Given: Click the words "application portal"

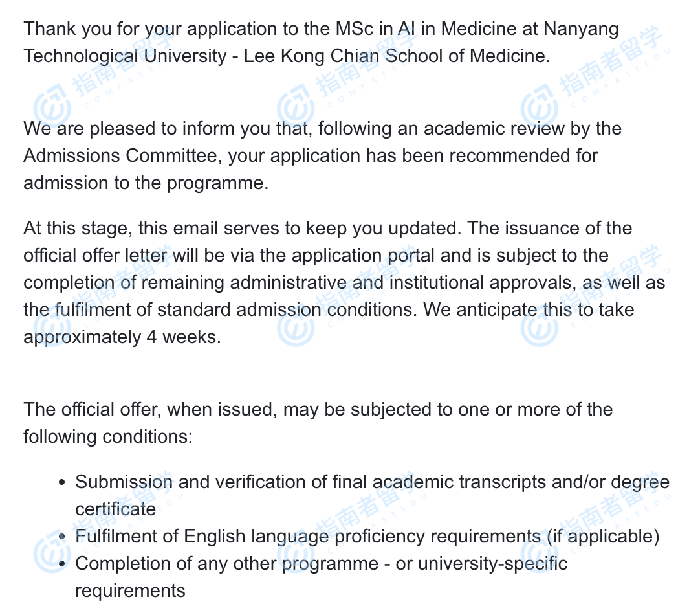Looking at the screenshot, I should click(x=363, y=255).
